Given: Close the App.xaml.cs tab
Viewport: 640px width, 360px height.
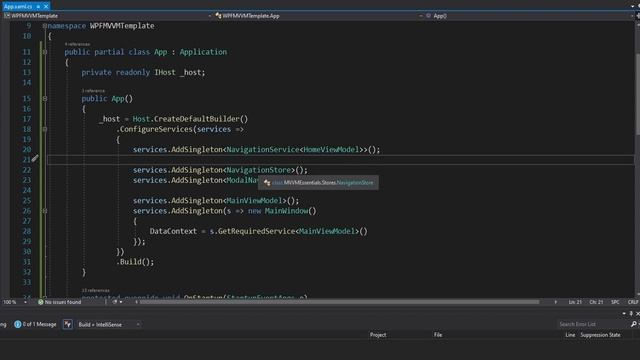Looking at the screenshot, I should 46,7.
